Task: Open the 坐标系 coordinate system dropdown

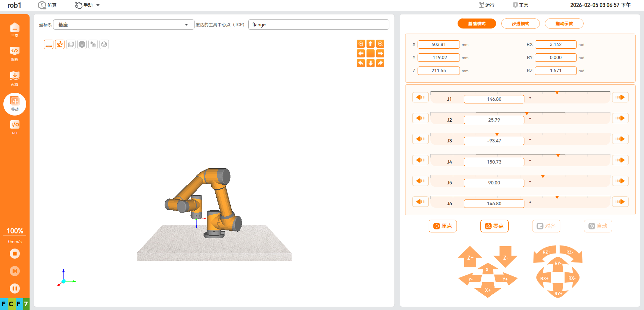Action: [123, 25]
